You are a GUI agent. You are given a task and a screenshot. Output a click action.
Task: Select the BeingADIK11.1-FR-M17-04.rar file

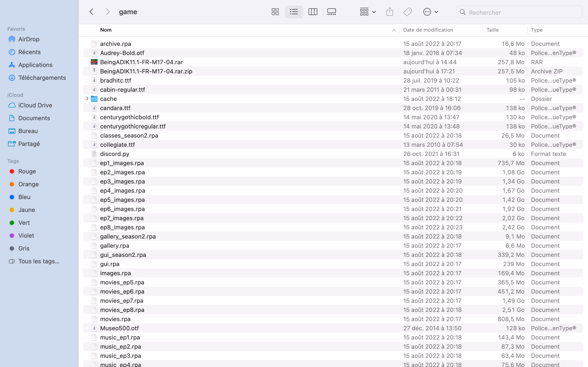click(141, 62)
